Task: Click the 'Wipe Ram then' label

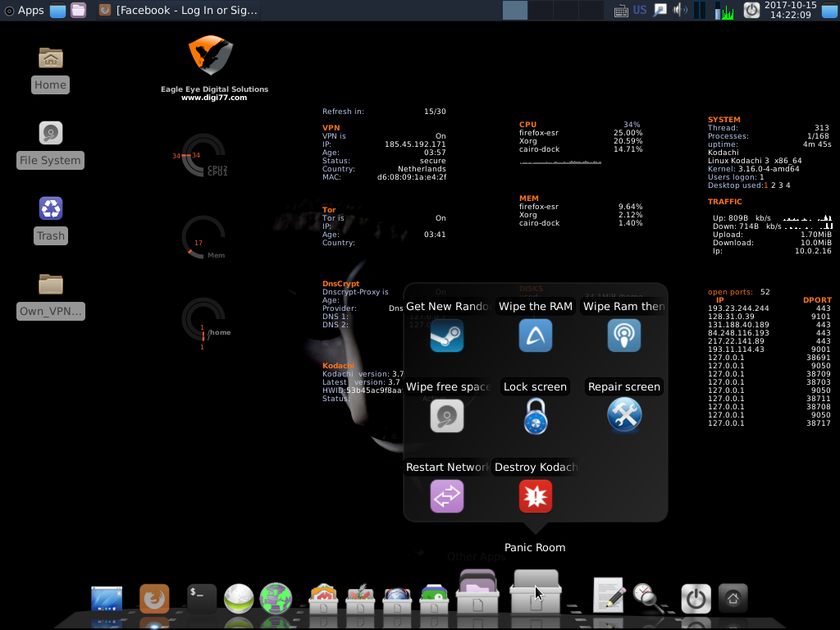Action: (624, 307)
